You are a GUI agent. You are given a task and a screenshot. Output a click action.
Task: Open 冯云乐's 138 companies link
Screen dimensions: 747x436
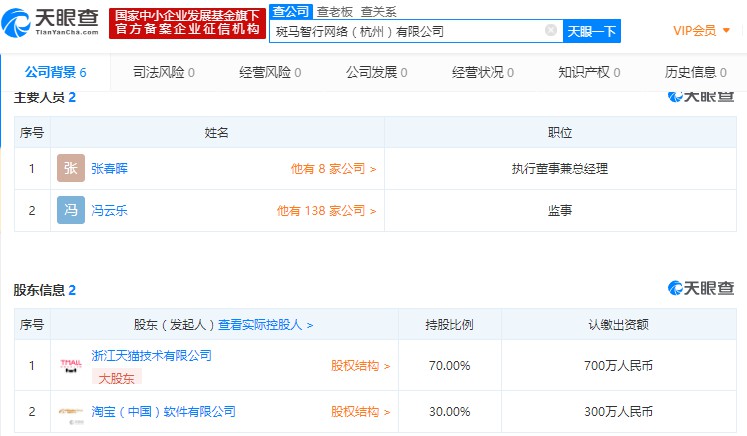326,211
